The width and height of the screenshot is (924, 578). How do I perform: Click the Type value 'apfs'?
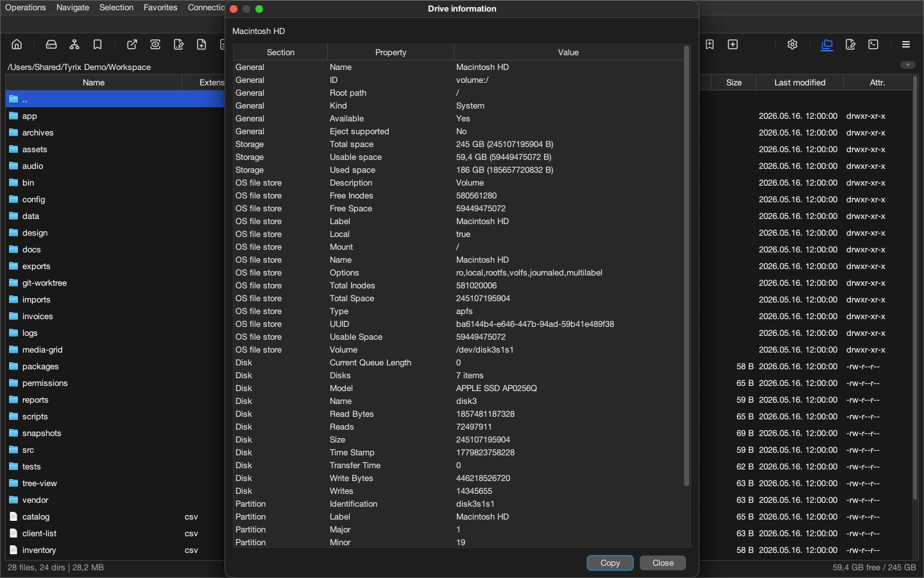[x=465, y=311]
